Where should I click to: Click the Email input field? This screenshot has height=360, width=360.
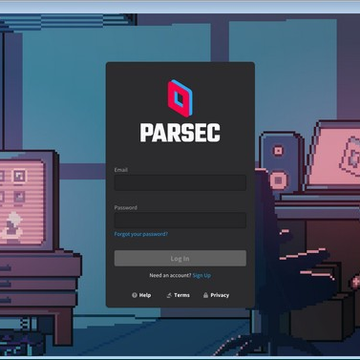(180, 183)
